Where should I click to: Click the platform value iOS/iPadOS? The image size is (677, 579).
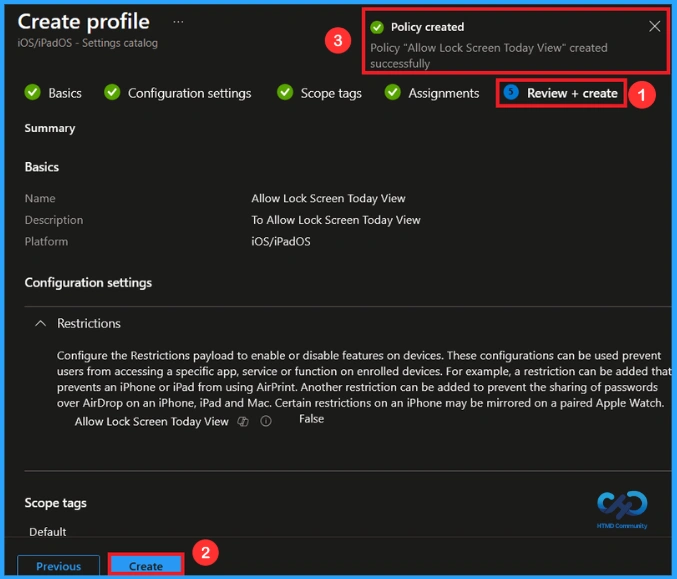coord(281,241)
